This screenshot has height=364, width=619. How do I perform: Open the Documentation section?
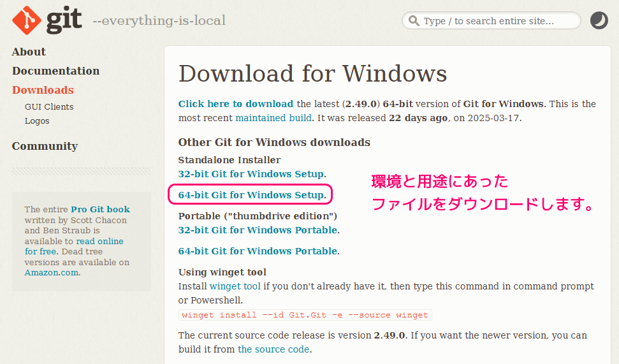coord(55,71)
